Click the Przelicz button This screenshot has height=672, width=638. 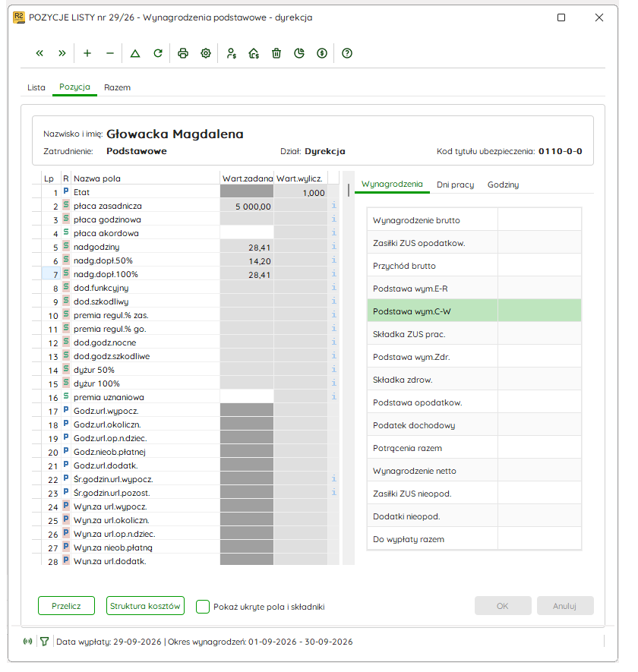click(67, 606)
